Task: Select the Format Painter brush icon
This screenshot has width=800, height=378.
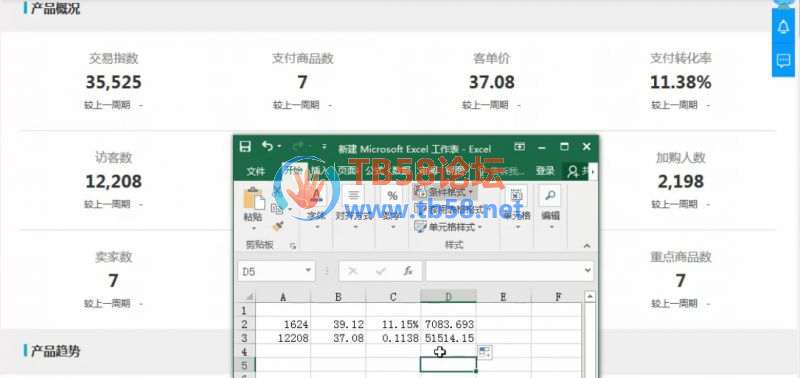Action: click(x=278, y=225)
